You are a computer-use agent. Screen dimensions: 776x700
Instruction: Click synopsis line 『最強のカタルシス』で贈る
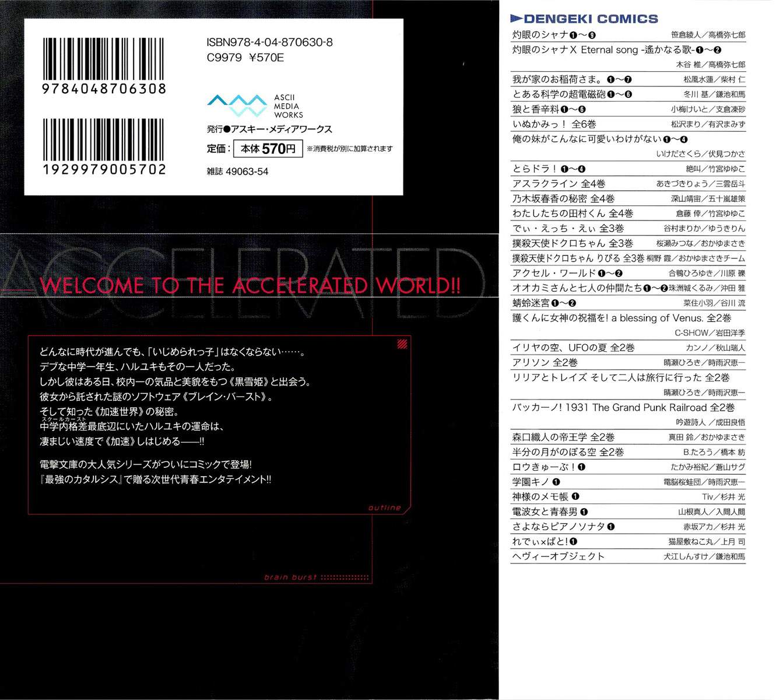156,480
